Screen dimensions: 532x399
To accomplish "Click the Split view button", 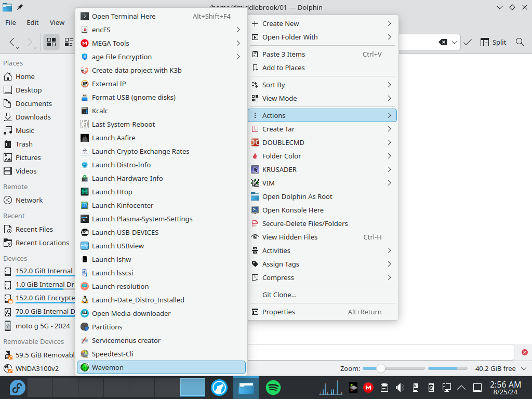I will coord(494,42).
